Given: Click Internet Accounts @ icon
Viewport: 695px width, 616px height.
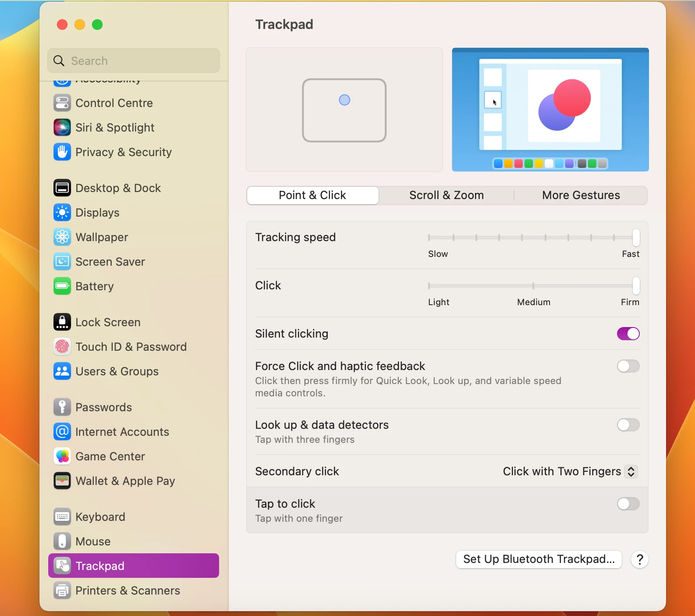Looking at the screenshot, I should pyautogui.click(x=62, y=432).
